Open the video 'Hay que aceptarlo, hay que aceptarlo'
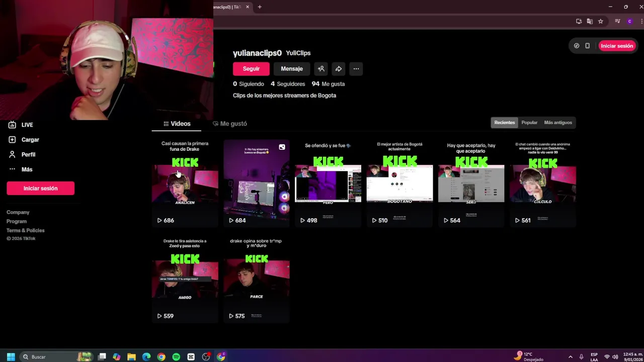The image size is (644, 362). pyautogui.click(x=471, y=183)
